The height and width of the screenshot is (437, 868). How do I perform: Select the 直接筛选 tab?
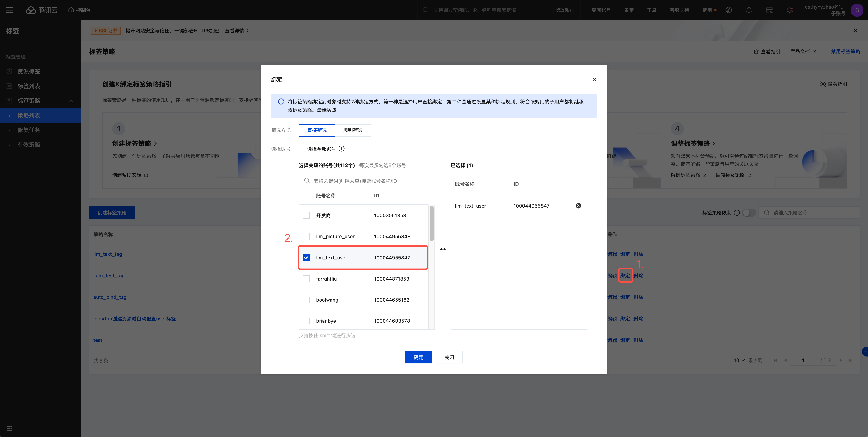coord(317,130)
